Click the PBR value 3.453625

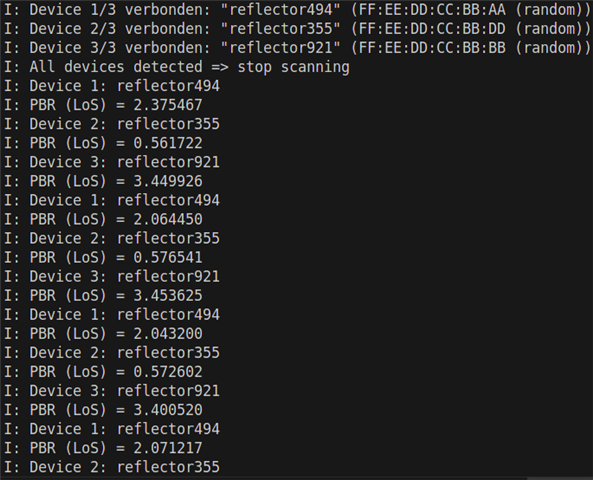168,295
